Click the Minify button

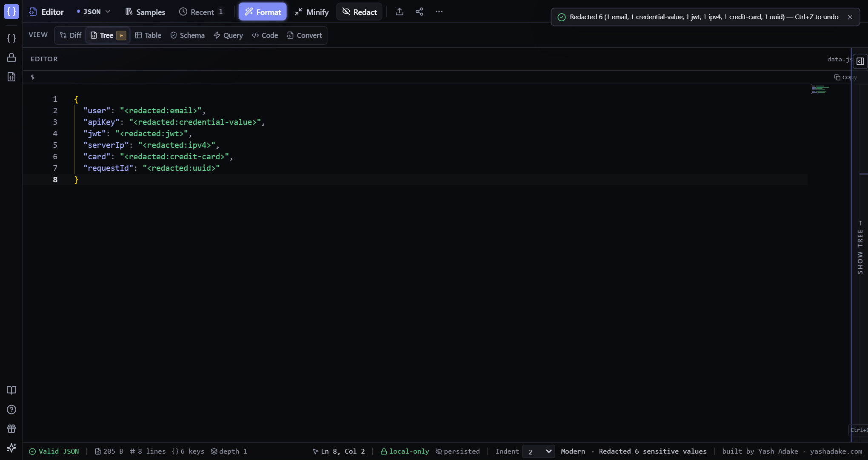(312, 12)
